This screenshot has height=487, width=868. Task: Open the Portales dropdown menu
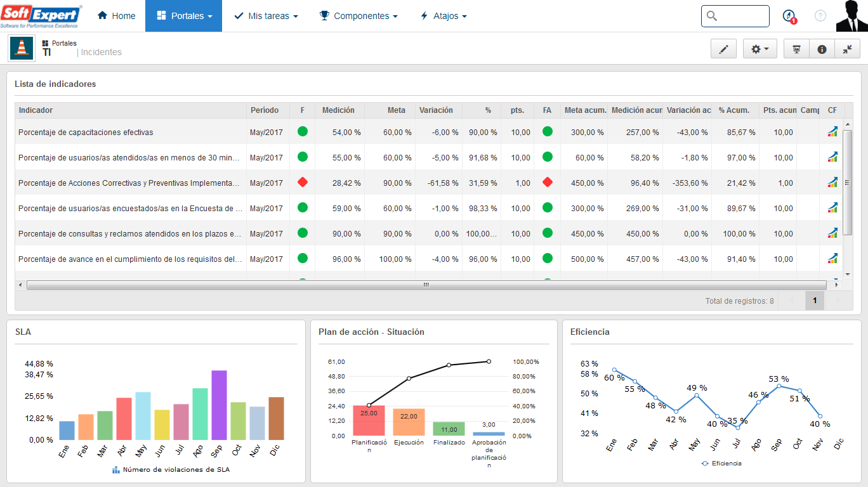pos(183,16)
